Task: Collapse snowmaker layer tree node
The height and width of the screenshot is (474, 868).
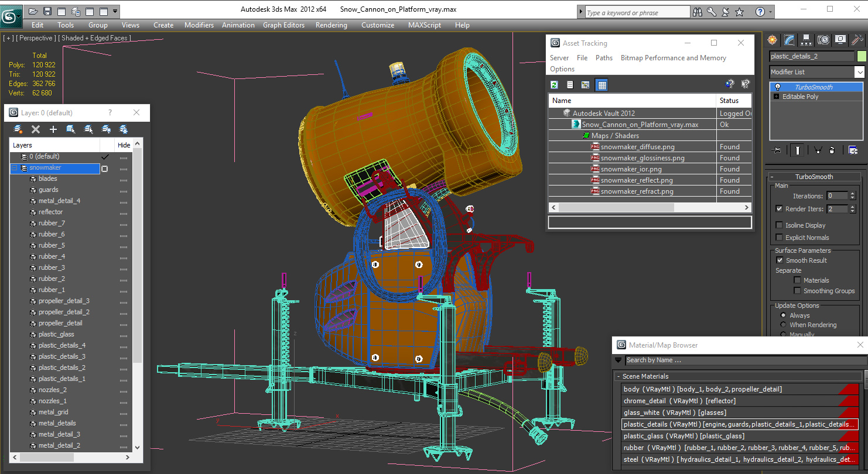Action: pos(14,168)
